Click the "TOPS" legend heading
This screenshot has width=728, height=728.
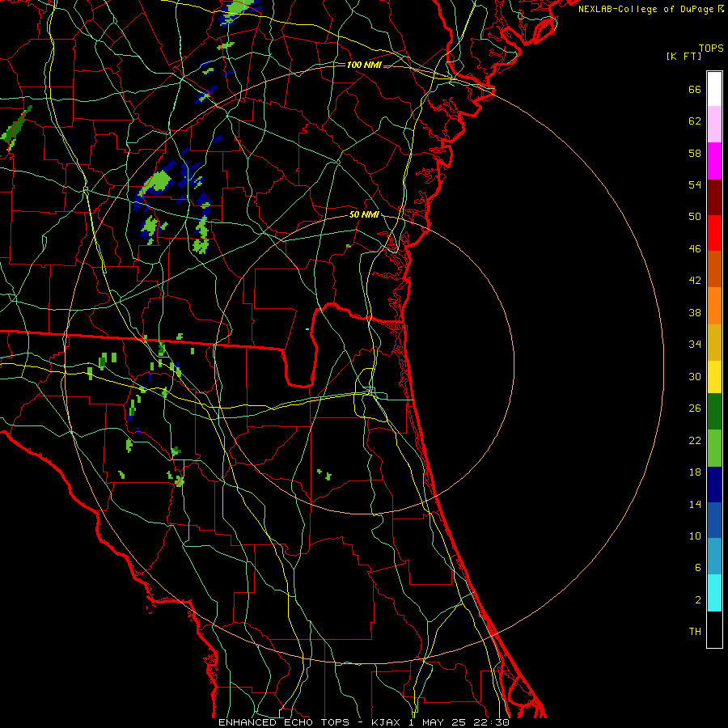pos(711,48)
